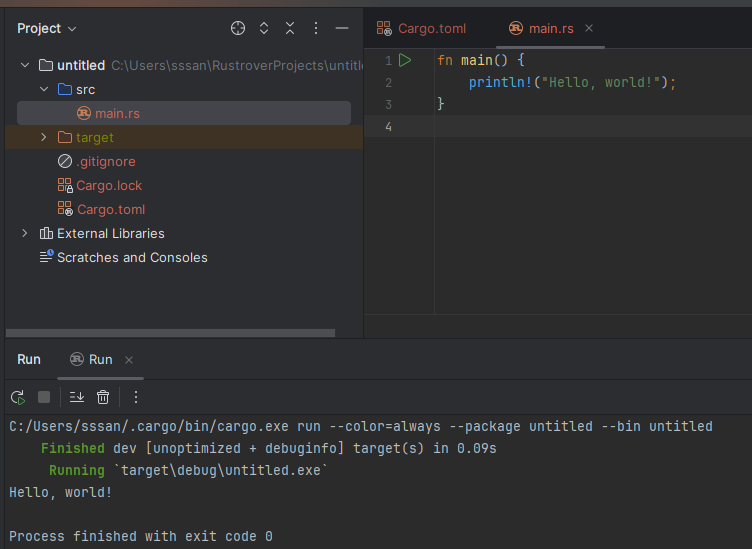This screenshot has width=752, height=549.
Task: Click the Rerun icon in Run toolbar
Action: pos(18,397)
